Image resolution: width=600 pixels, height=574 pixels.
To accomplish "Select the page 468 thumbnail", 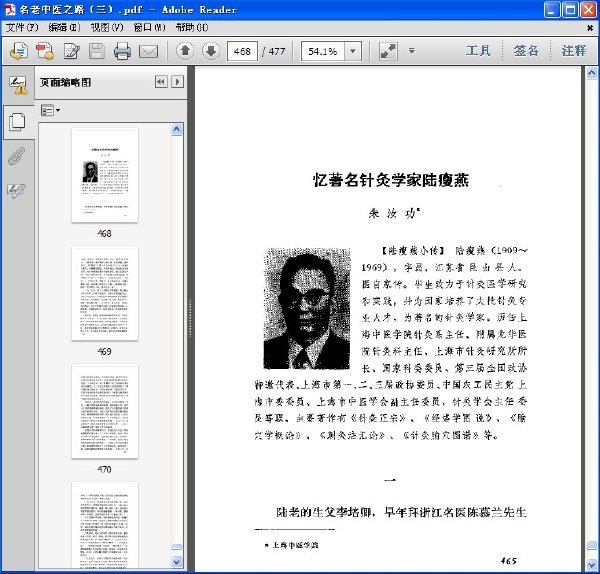I will pos(104,175).
